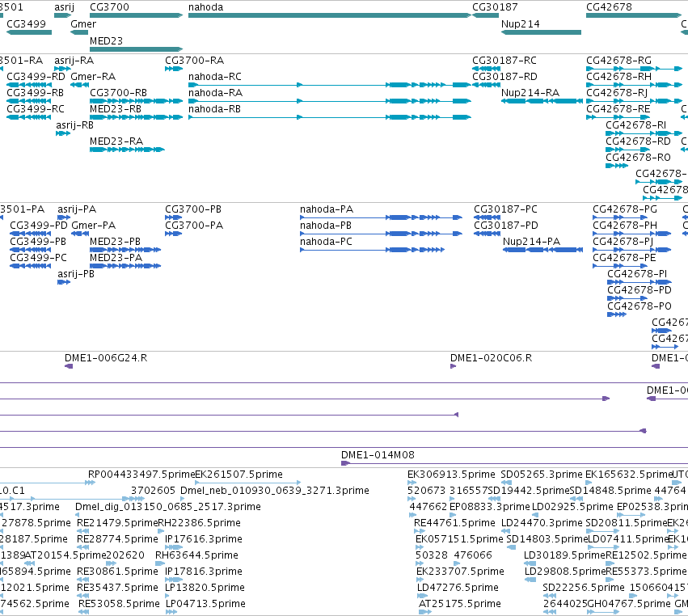688x616 pixels.
Task: Select protein CG3700-PB
Action: click(x=173, y=217)
